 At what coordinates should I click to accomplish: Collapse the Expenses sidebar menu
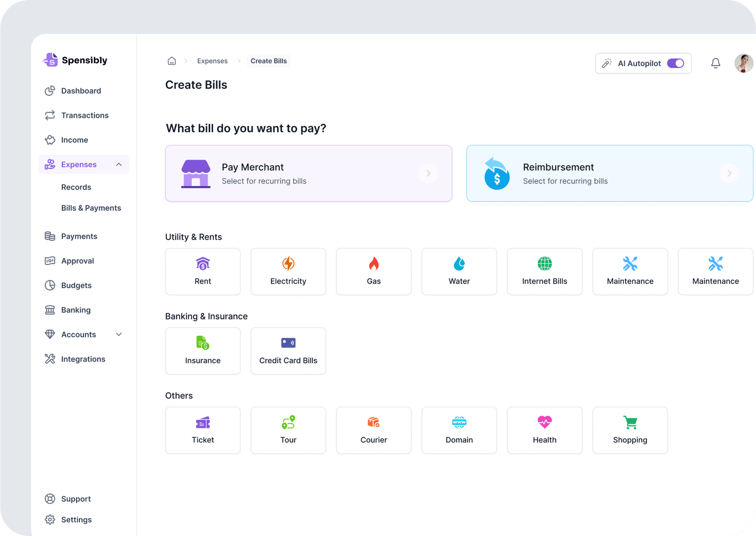click(x=119, y=164)
